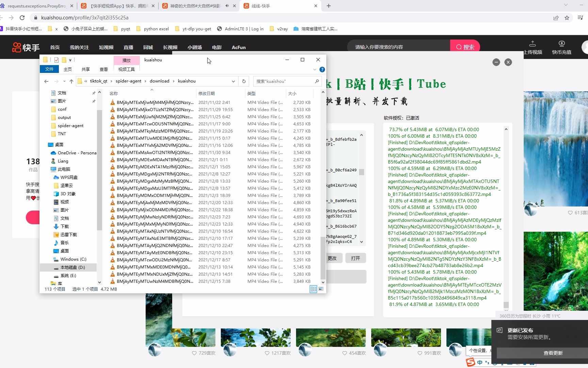Select file dated 2021/12/15 7:38
The width and height of the screenshot is (588, 368).
(x=211, y=281)
